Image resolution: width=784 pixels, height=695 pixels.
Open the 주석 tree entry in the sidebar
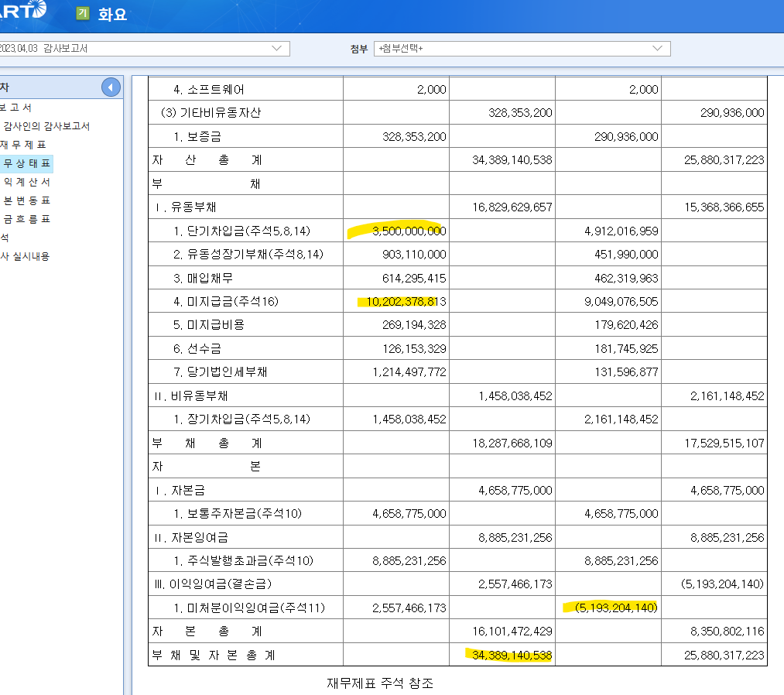click(x=5, y=238)
